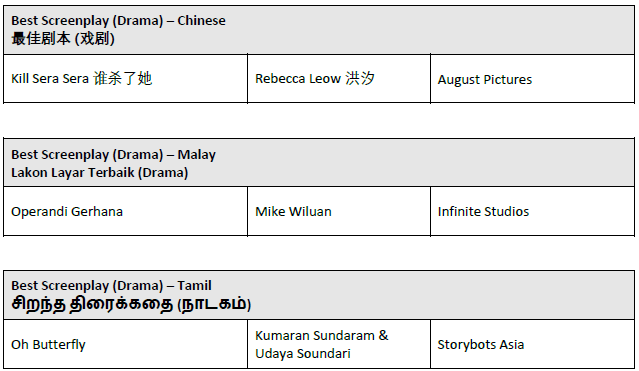This screenshot has height=371, width=639.
Task: Click the Best Screenplay (Drama) – Chinese heading
Action: (x=118, y=20)
